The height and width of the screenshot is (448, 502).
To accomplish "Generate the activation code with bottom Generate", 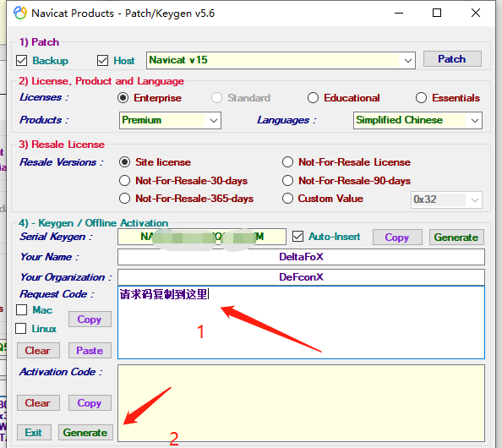I will (85, 433).
